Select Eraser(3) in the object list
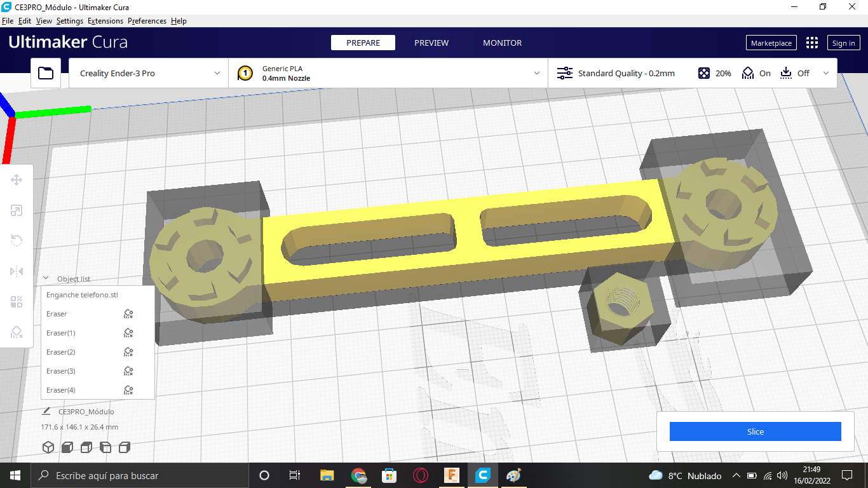The height and width of the screenshot is (488, 868). pyautogui.click(x=98, y=371)
